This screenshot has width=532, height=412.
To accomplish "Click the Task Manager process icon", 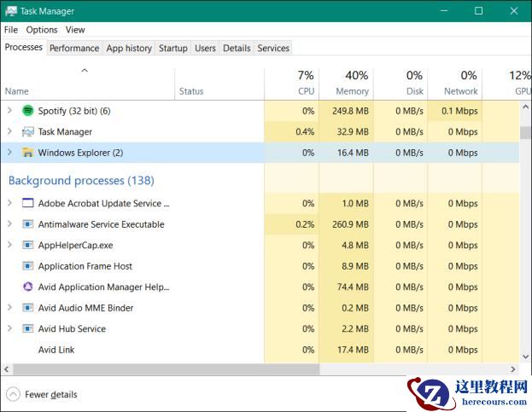I will click(28, 132).
